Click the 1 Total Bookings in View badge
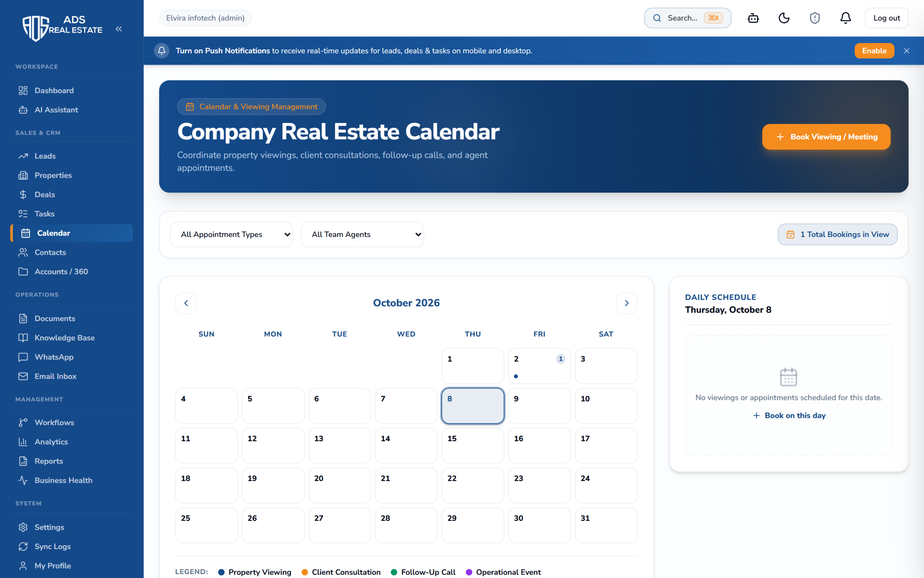The width and height of the screenshot is (924, 578). 837,234
